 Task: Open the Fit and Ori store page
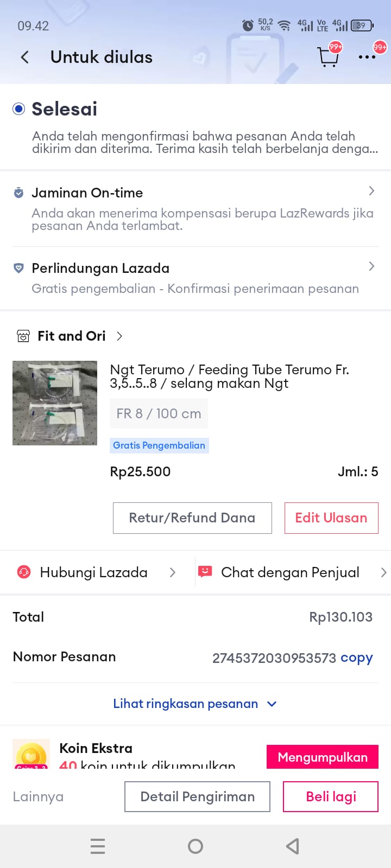[x=72, y=336]
